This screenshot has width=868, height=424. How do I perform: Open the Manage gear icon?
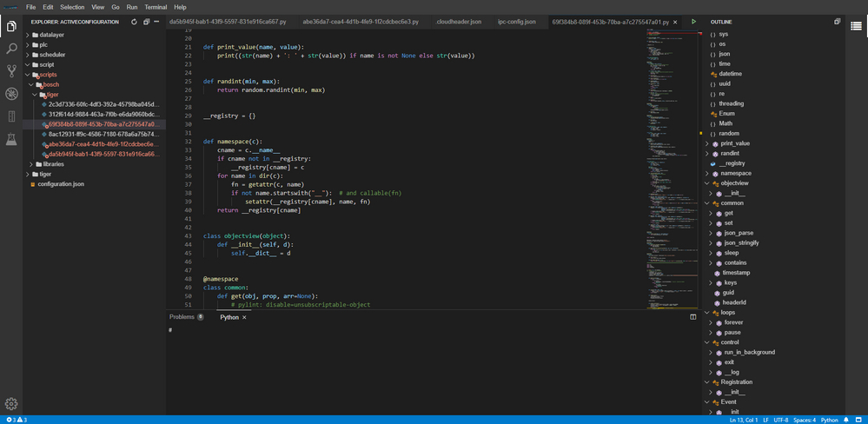[x=11, y=403]
